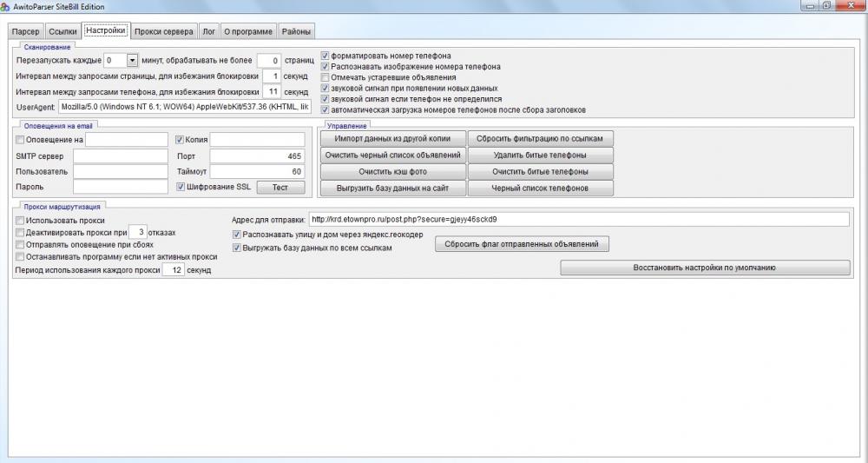
Task: Toggle звуковой сигнал при появлении новых данных
Action: 325,88
